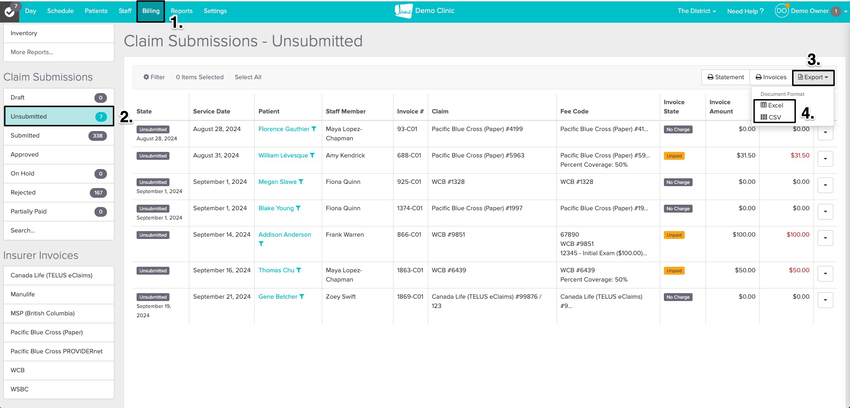850x408 pixels.
Task: Open the Demo Owner avatar menu
Action: point(782,11)
